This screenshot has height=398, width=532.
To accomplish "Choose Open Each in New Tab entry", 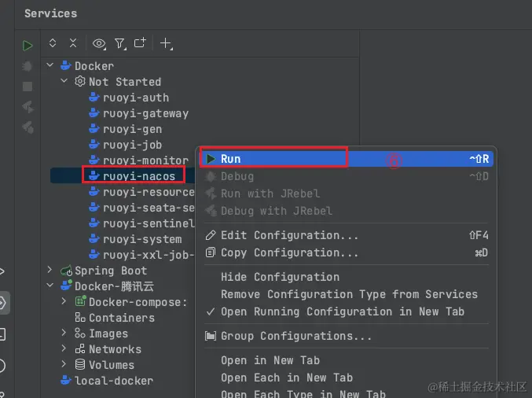I will 346,378.
